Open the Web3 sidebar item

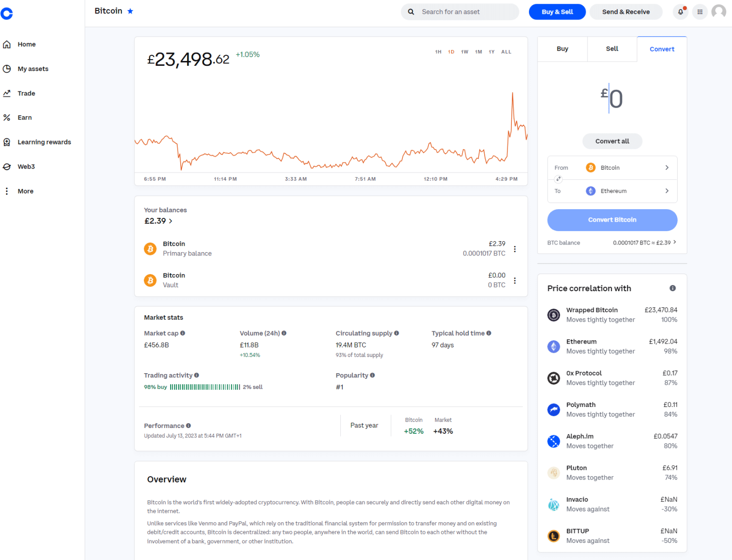click(x=26, y=166)
